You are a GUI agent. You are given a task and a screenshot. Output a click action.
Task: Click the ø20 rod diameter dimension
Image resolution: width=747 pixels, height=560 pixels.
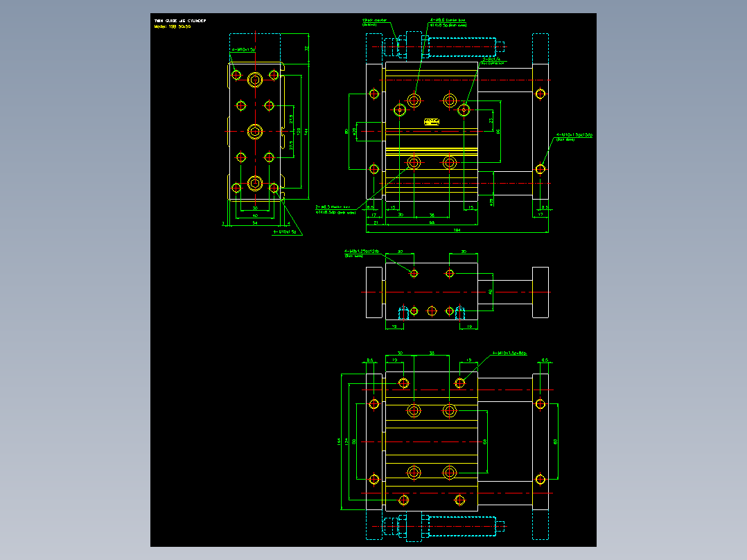coord(355,130)
